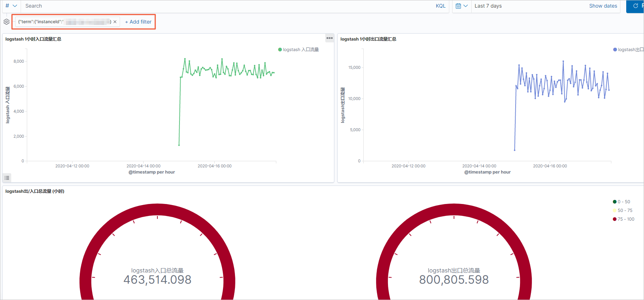Screen dimensions: 644x300
Task: Click 2020-04-12 00:00 on 入口 chart axis
Action: click(72, 166)
